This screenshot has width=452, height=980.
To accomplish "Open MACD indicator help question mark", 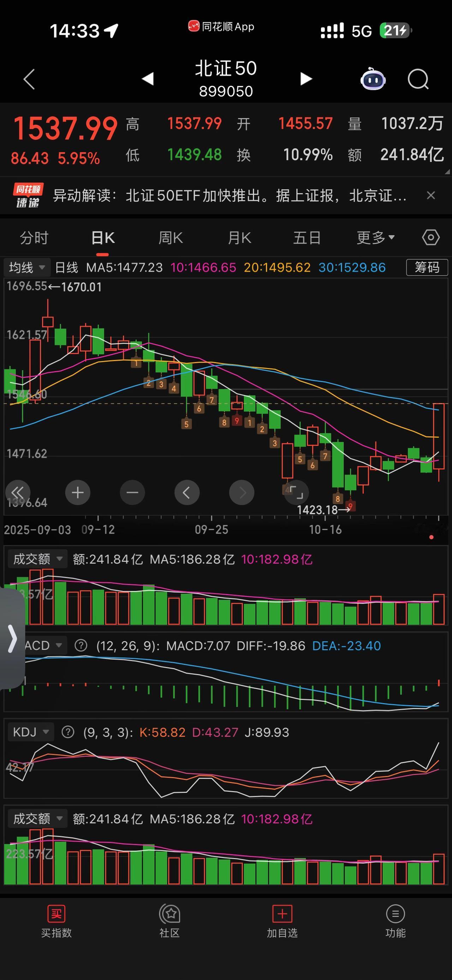I will tap(81, 645).
